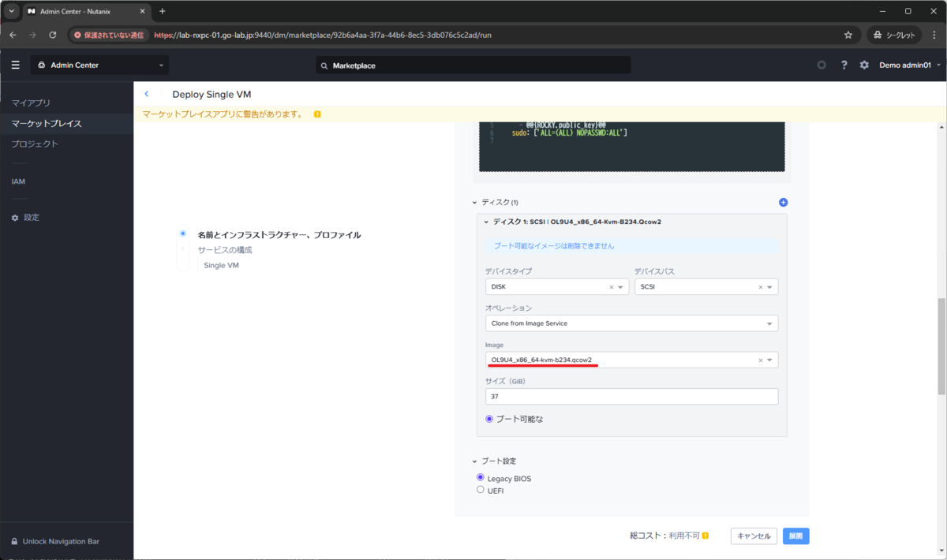
Task: Collapse the boot settings section
Action: tap(474, 461)
